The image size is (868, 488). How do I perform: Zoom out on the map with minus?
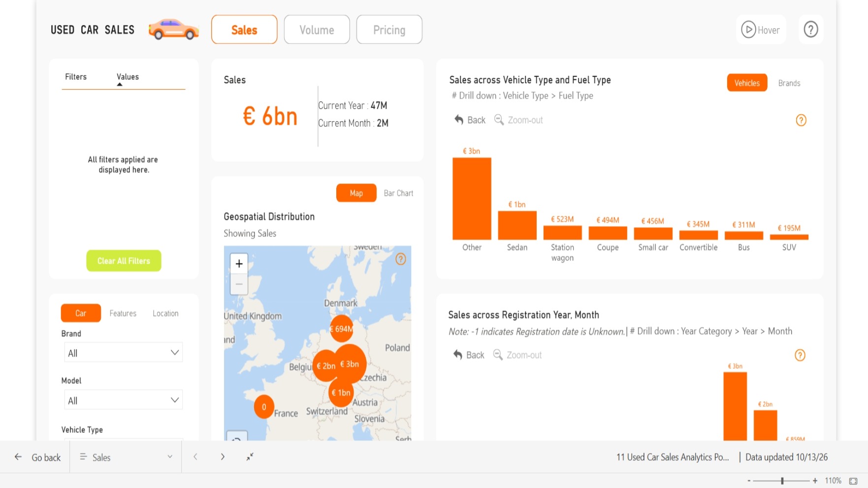[x=239, y=284]
